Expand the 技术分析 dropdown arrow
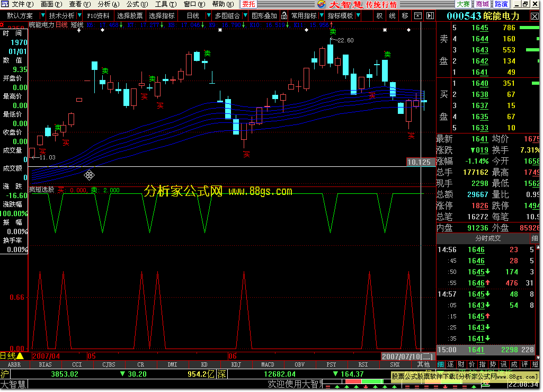Viewport: 543px width, 392px height. point(79,15)
